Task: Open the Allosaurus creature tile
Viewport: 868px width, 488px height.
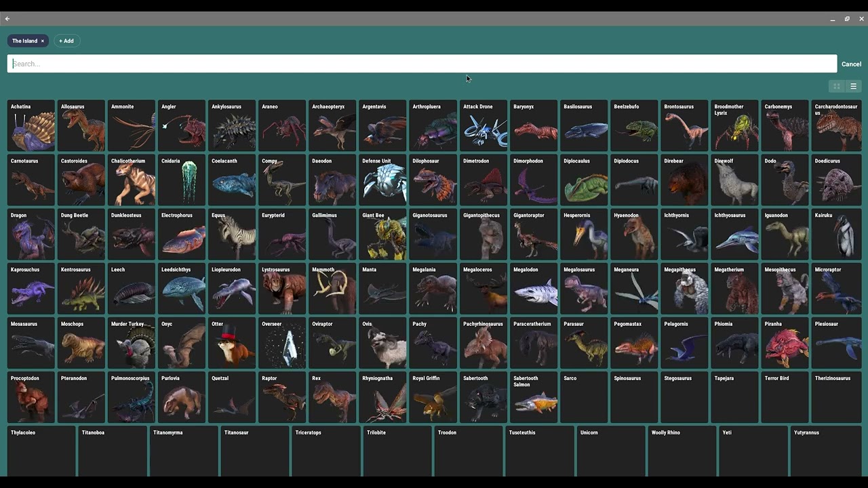Action: click(81, 125)
